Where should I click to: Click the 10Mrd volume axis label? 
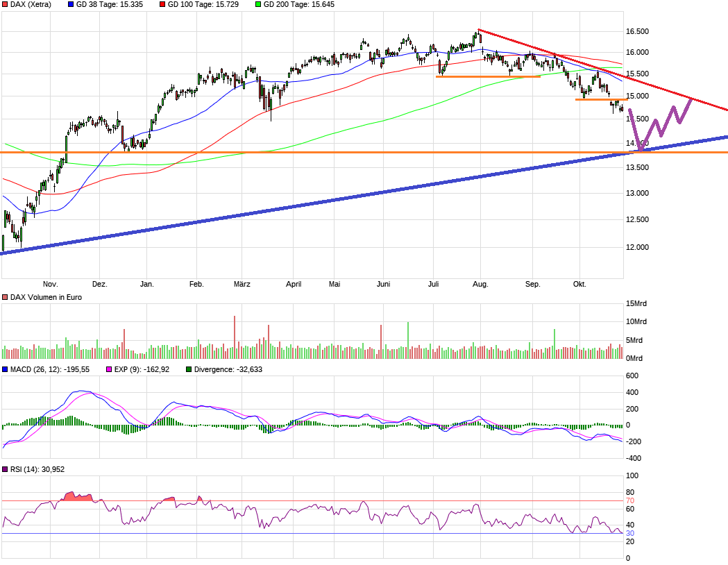[x=636, y=322]
